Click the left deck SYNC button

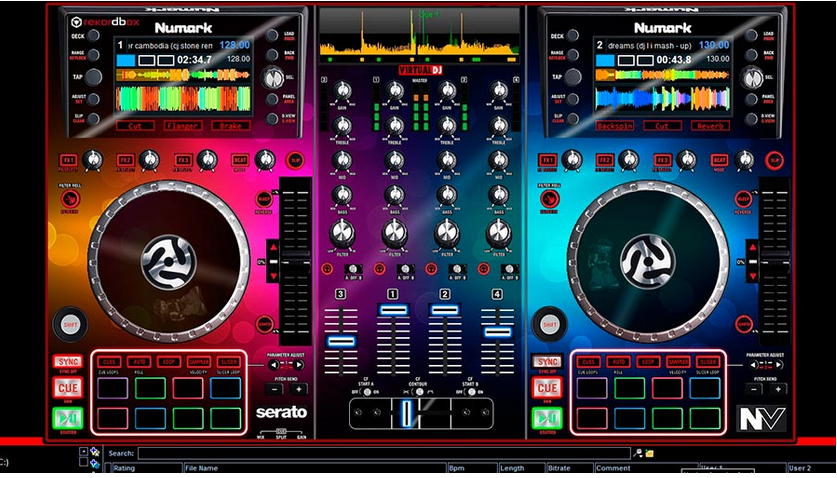(68, 362)
